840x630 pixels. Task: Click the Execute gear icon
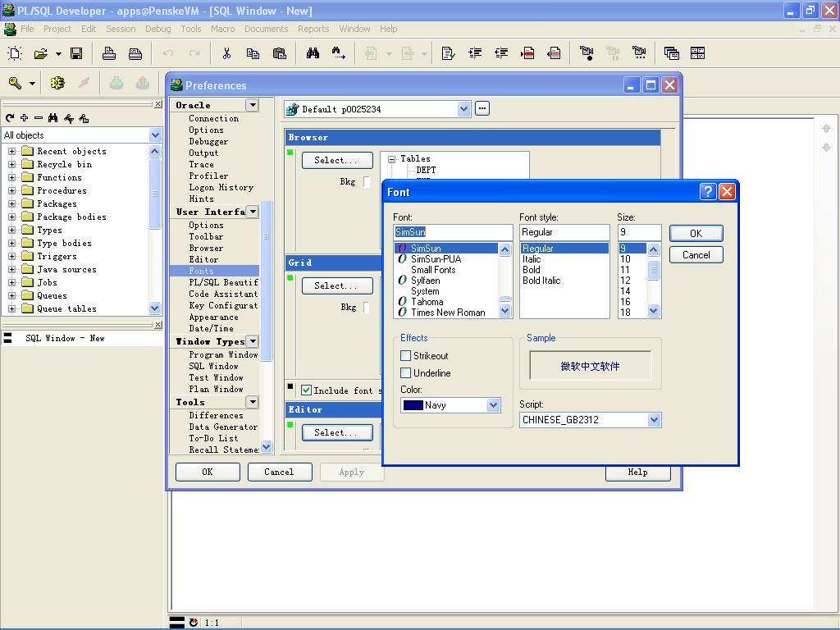[x=57, y=83]
